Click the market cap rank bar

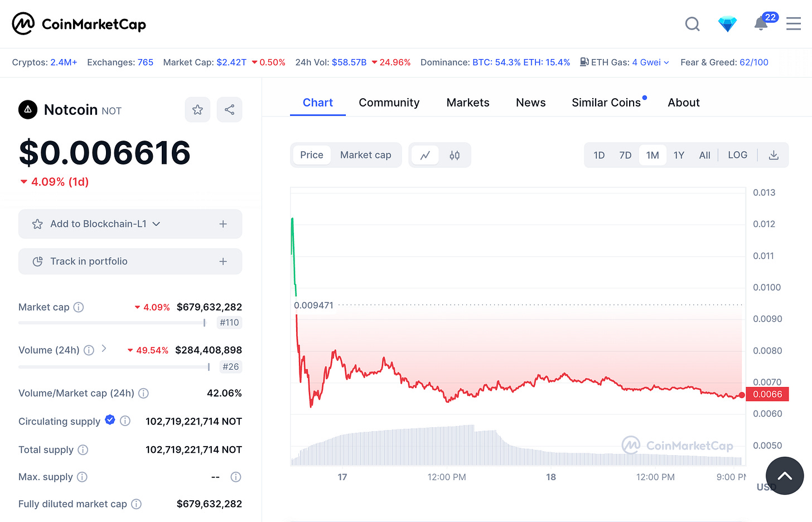pyautogui.click(x=112, y=322)
